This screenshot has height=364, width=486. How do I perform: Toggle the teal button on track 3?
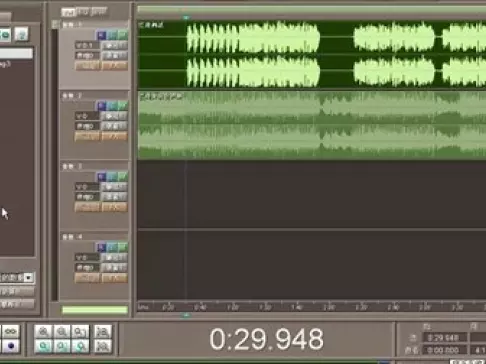coord(112,176)
